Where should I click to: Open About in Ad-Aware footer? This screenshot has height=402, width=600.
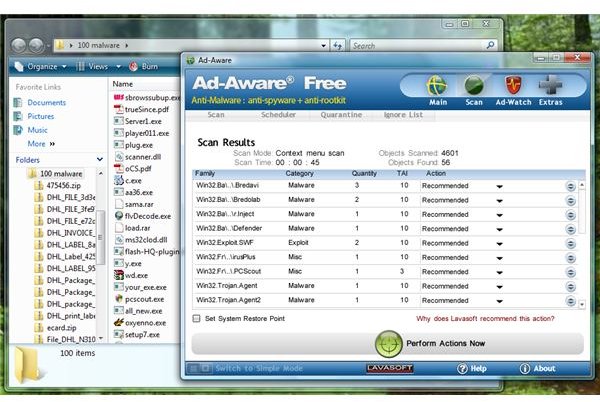tap(537, 368)
